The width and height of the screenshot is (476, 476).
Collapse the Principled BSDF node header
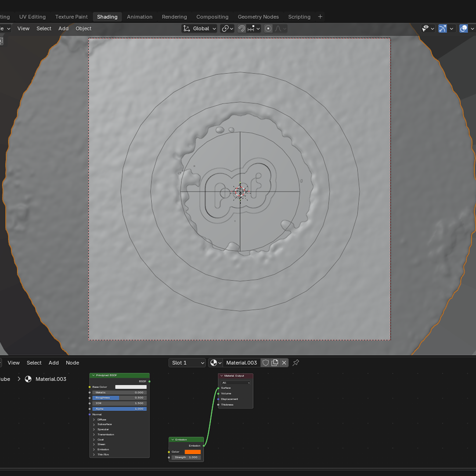(x=93, y=375)
